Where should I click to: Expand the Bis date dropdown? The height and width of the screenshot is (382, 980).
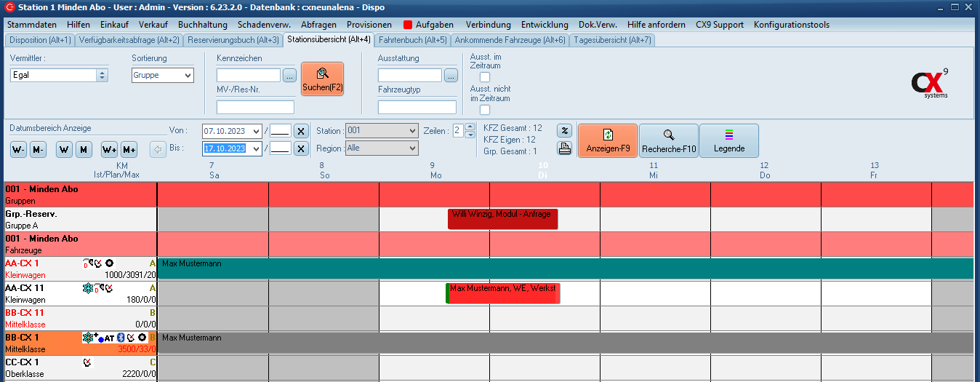(255, 148)
